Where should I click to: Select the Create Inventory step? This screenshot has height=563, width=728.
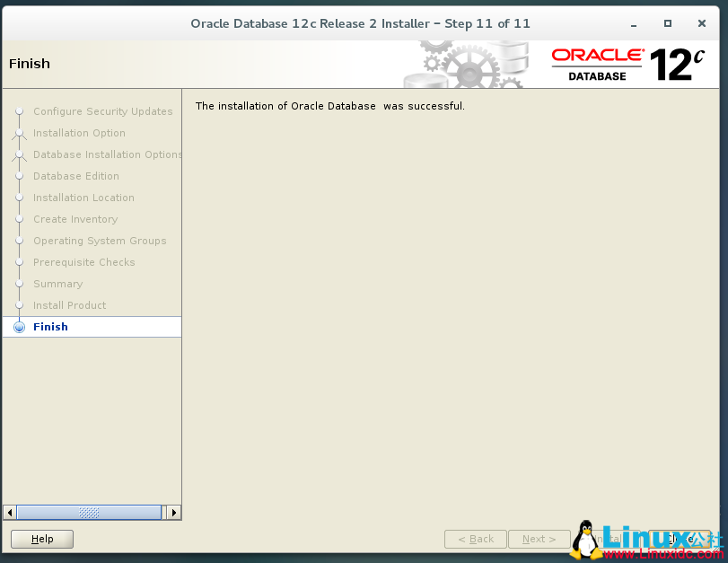[75, 219]
